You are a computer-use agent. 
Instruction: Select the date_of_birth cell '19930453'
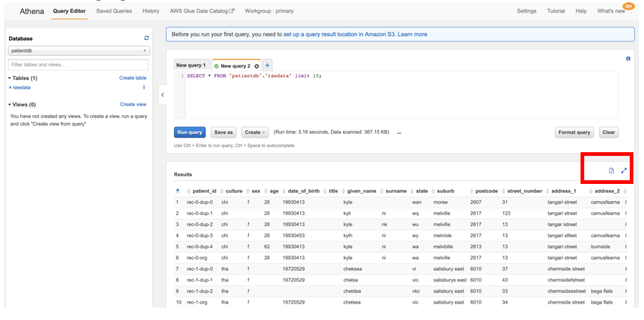(x=293, y=236)
